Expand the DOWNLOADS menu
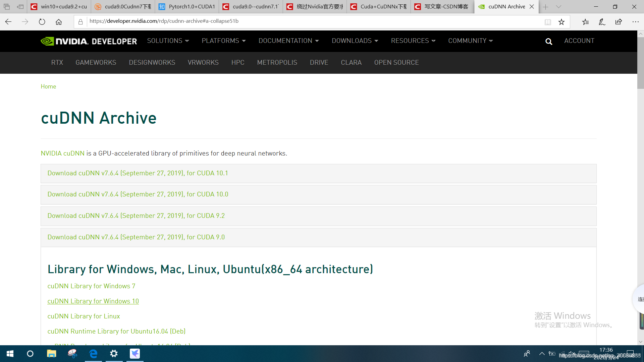 [x=355, y=41]
